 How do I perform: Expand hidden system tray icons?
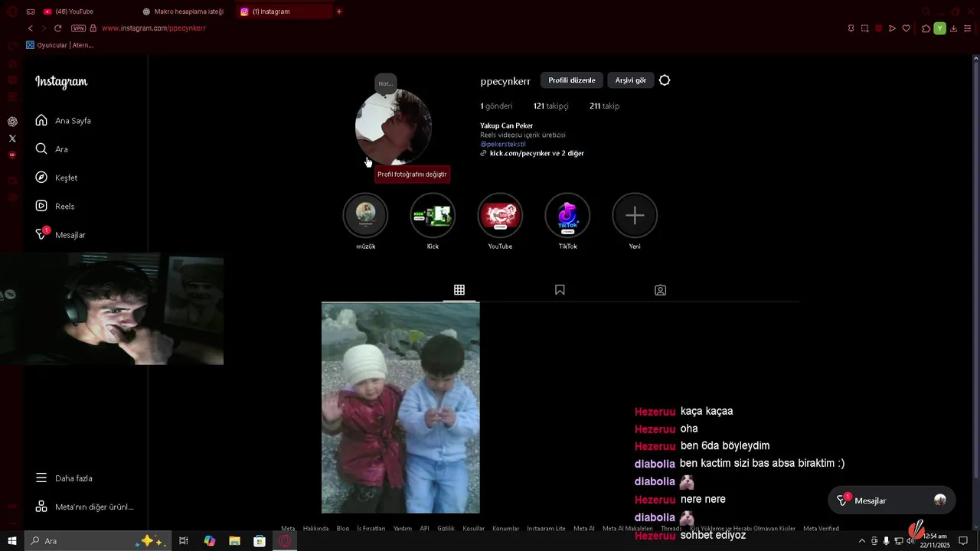tap(862, 541)
